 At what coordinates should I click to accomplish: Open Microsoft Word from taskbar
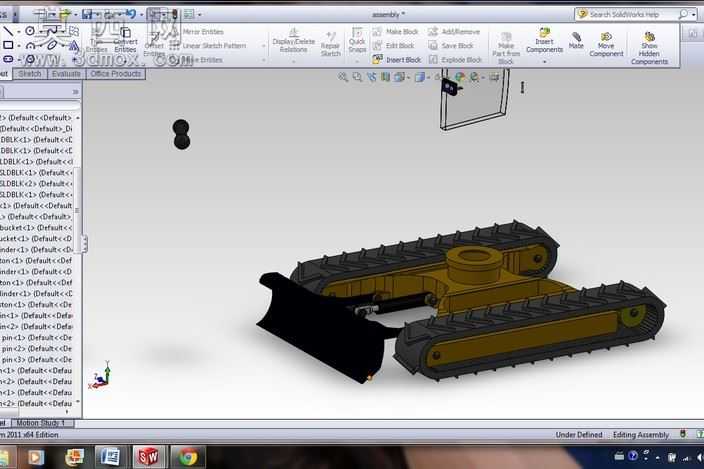[x=110, y=457]
